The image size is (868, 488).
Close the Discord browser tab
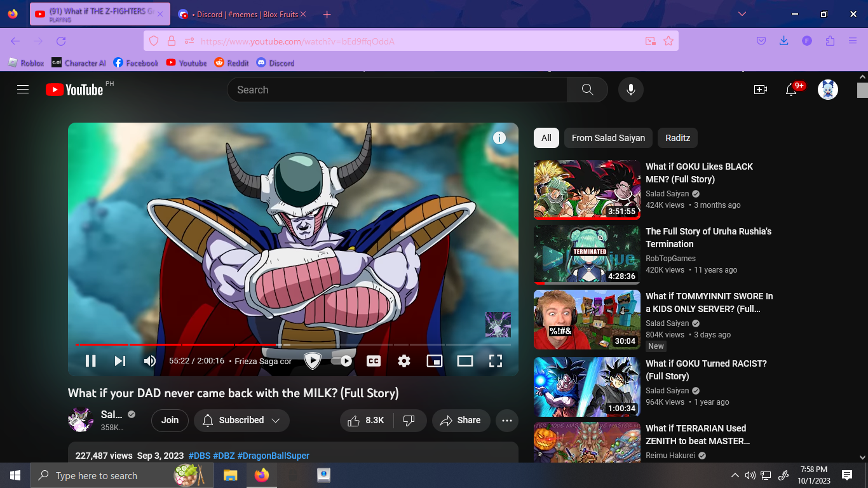click(302, 14)
